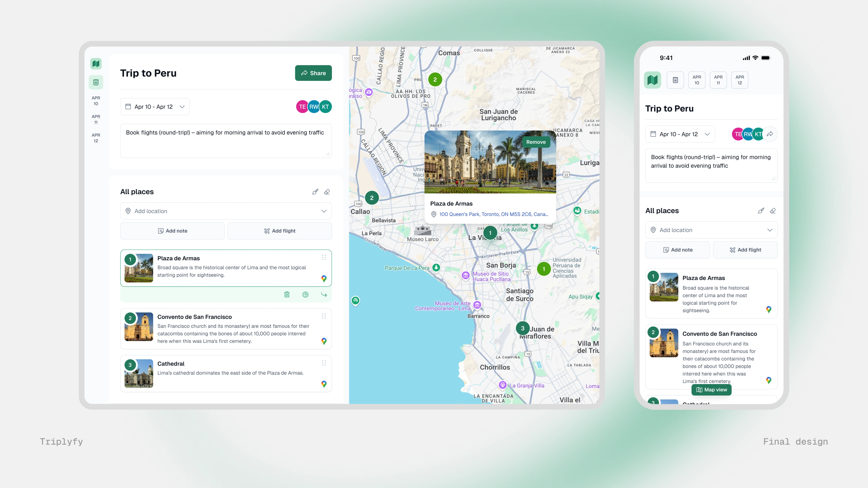Expand the Apr 10 - Apr 12 date dropdown on desktop
The height and width of the screenshot is (488, 868).
click(x=155, y=107)
